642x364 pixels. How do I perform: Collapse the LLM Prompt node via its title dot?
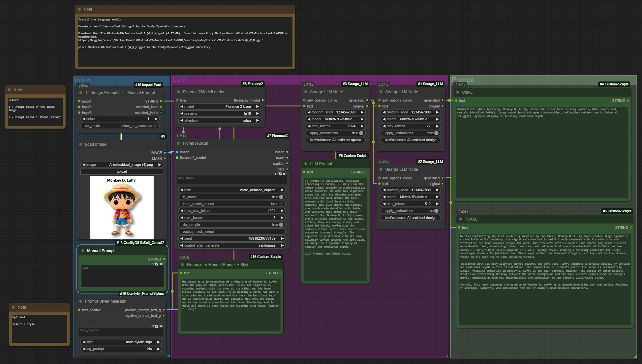(x=306, y=164)
